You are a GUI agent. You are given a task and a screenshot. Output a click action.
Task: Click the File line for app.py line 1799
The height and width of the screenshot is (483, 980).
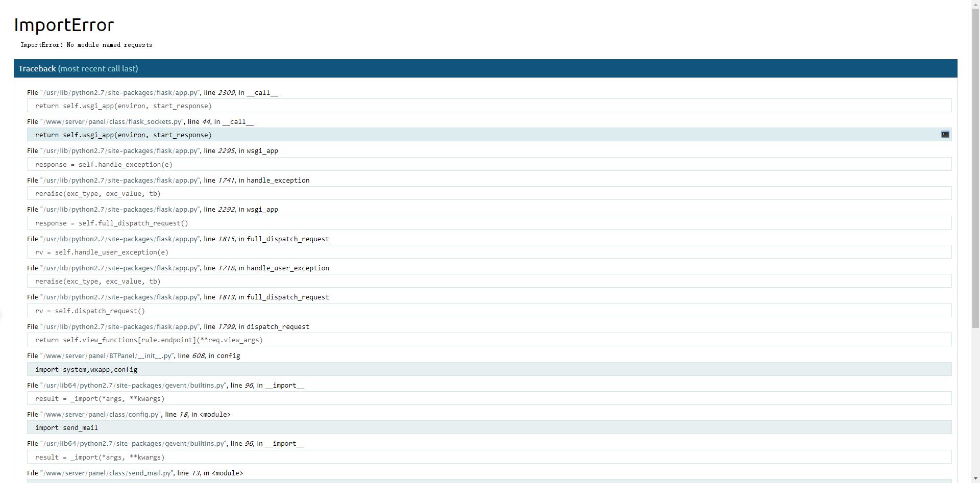[168, 326]
